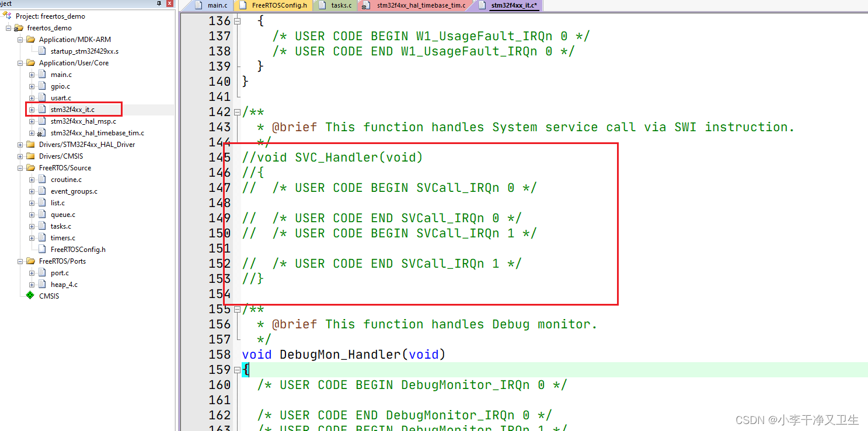Collapse the Application/User/Core group
The height and width of the screenshot is (431, 868).
[20, 62]
